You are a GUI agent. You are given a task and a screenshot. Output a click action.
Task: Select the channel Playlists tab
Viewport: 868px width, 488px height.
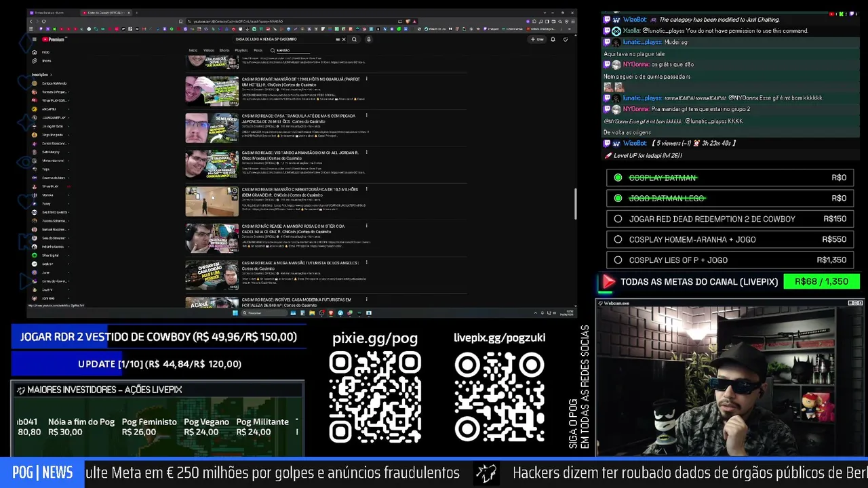(241, 50)
